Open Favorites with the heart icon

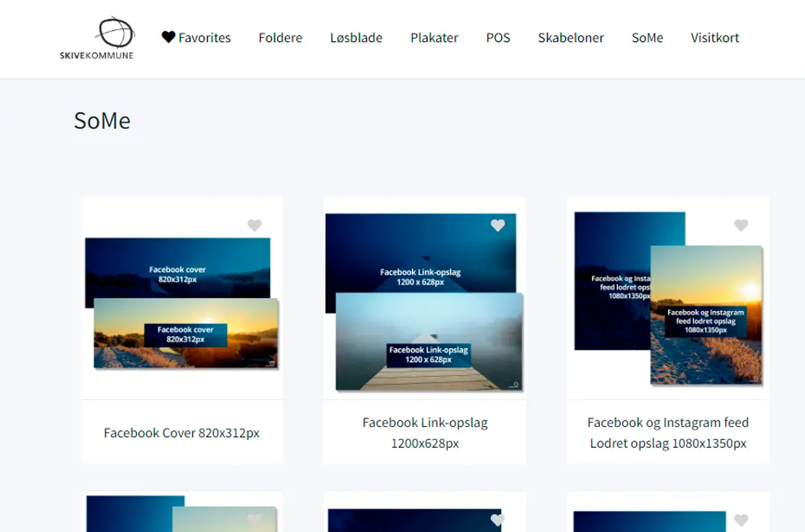click(196, 38)
